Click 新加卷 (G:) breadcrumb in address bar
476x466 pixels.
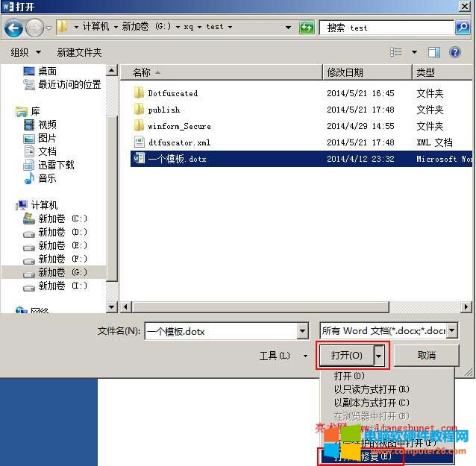pyautogui.click(x=146, y=27)
